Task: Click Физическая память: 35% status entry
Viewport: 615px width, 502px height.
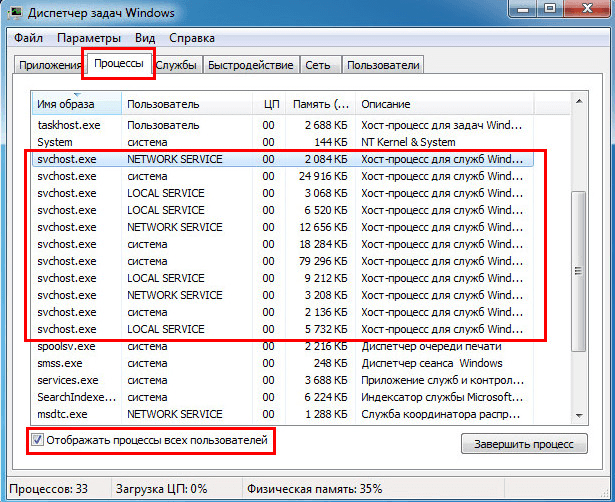Action: pyautogui.click(x=315, y=489)
